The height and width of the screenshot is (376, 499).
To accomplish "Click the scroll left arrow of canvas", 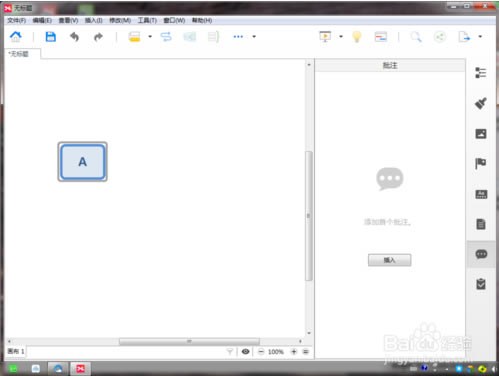I will click(x=9, y=341).
